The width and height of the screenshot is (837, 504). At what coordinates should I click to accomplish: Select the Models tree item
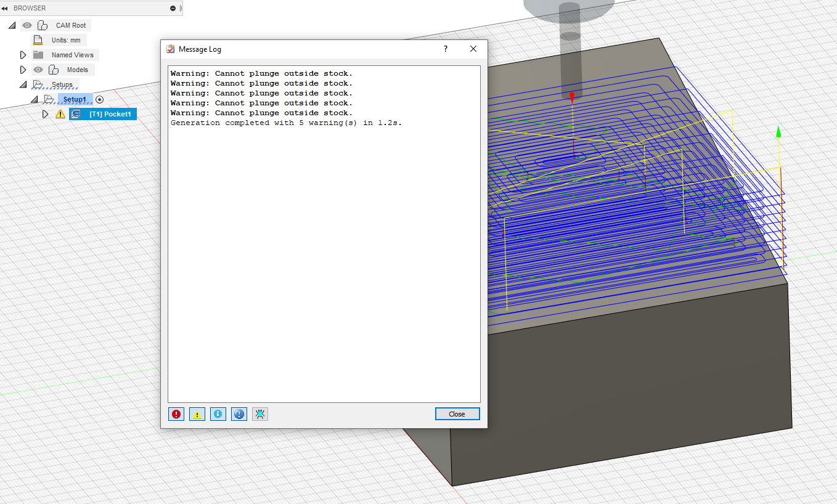[78, 70]
